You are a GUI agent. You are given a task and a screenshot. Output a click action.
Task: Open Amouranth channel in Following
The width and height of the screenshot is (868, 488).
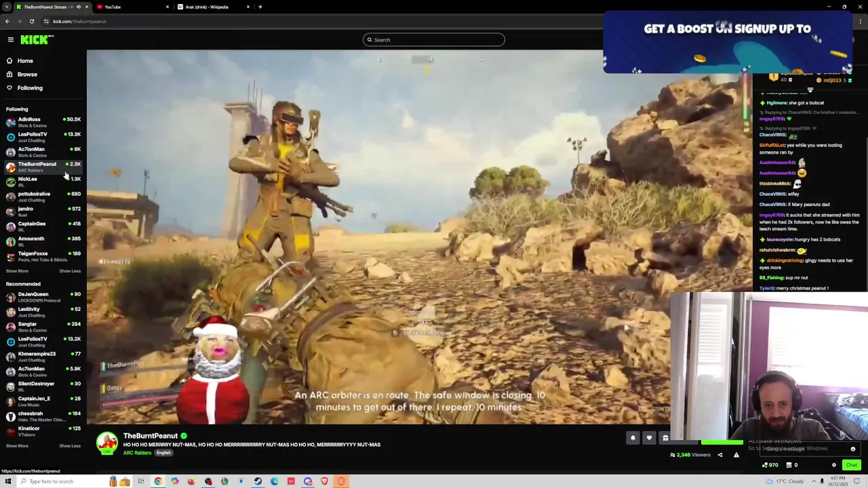point(43,241)
